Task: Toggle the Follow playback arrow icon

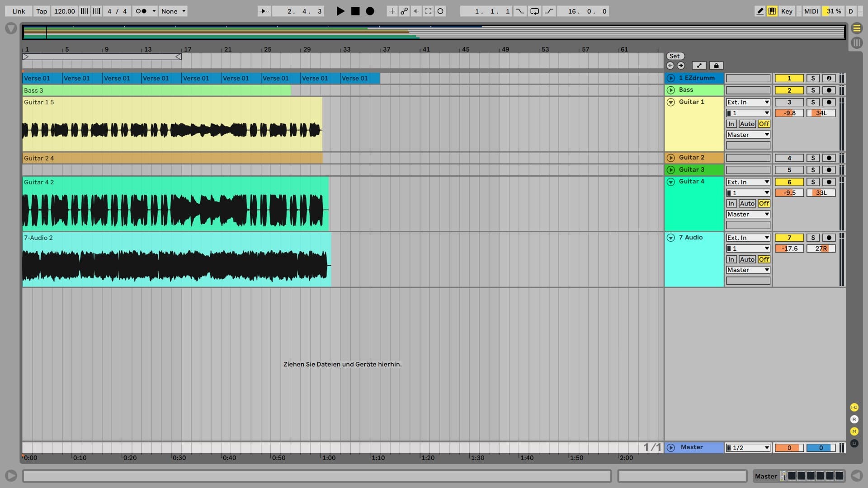Action: pyautogui.click(x=264, y=11)
